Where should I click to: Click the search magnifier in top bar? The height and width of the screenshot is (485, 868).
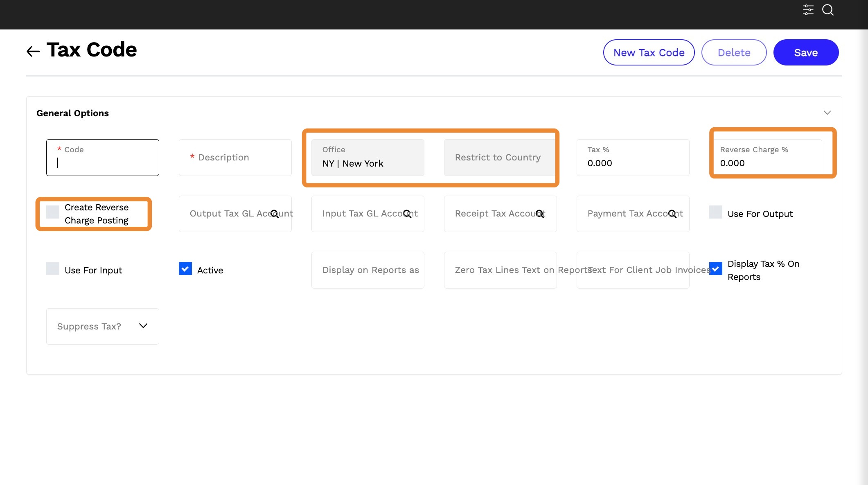[827, 10]
